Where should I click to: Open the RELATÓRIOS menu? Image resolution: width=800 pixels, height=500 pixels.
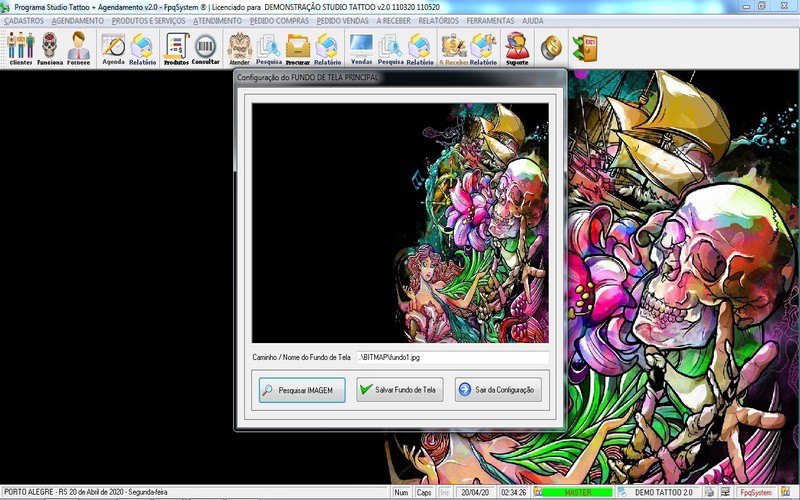[438, 21]
